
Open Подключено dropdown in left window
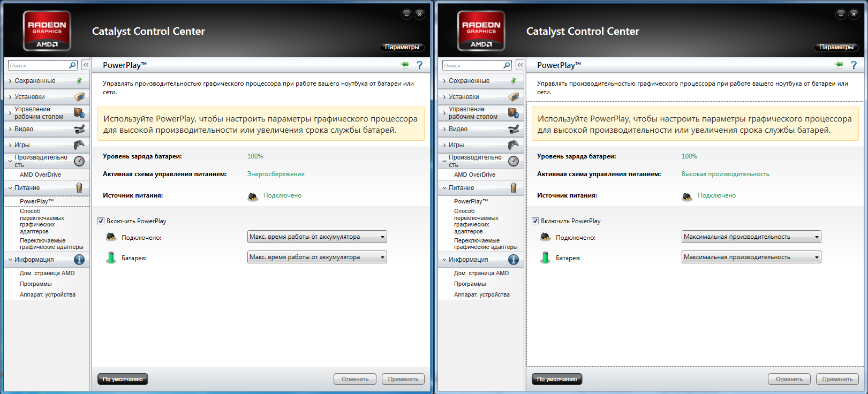[x=317, y=237]
